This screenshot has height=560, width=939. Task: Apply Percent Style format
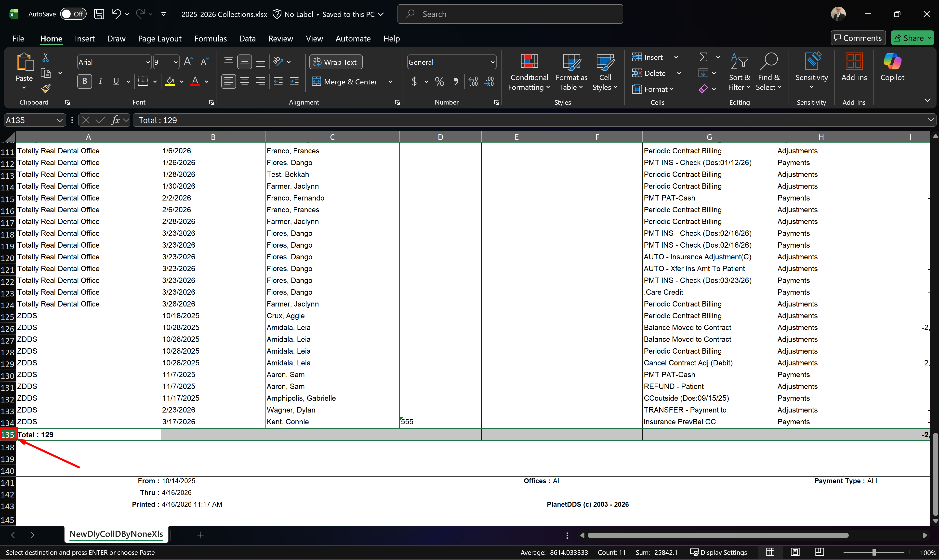coord(439,81)
